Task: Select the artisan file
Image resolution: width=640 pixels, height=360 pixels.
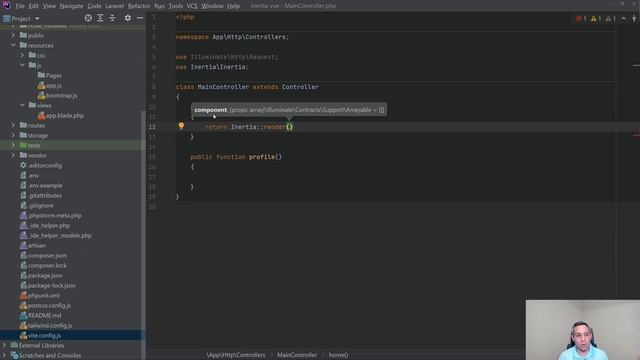Action: [37, 245]
